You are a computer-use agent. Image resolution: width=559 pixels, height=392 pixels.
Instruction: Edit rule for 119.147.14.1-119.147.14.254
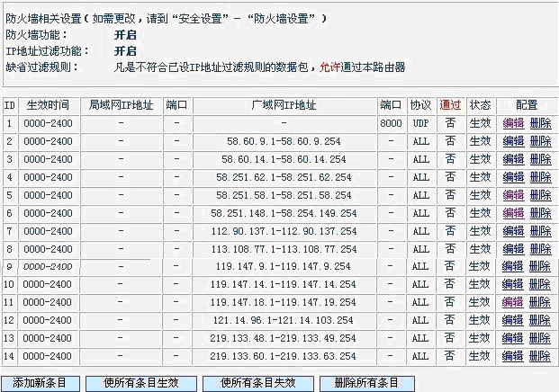[512, 285]
